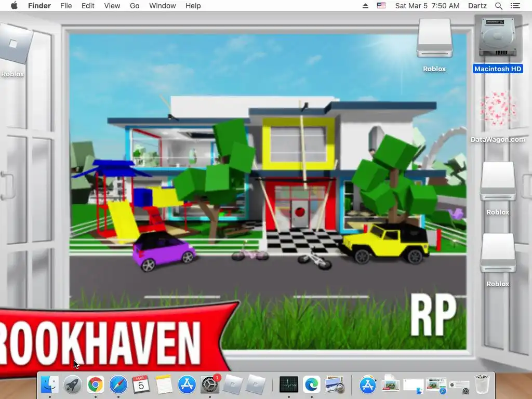Open Preview app in the Dock
The height and width of the screenshot is (399, 532).
tap(335, 385)
